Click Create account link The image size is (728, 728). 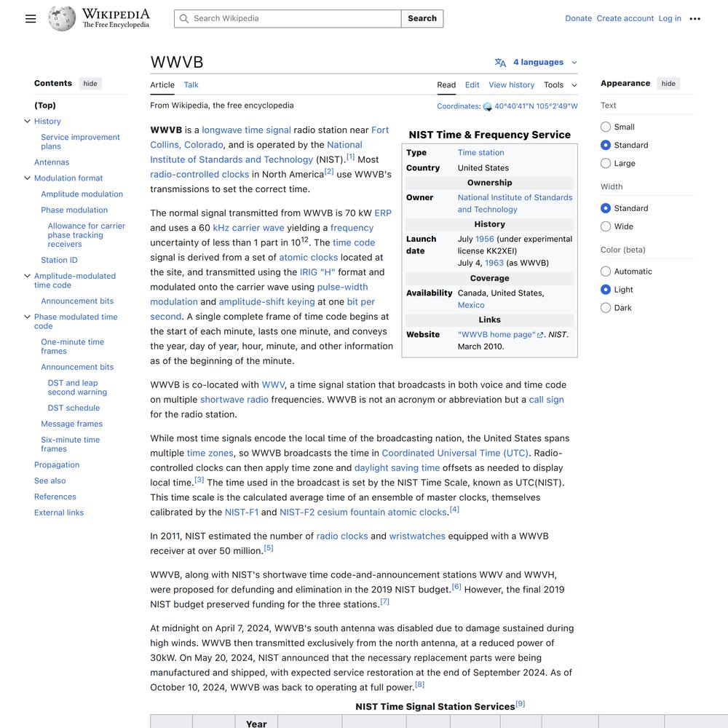(625, 19)
